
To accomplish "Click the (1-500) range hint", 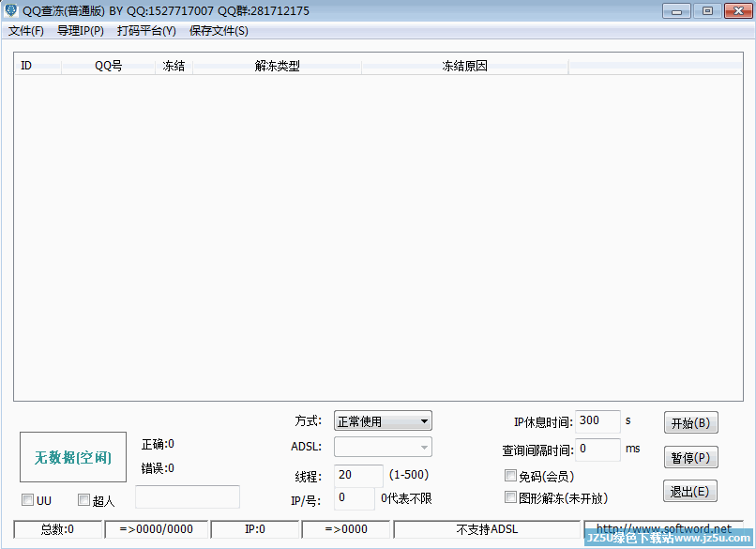I will tap(409, 475).
